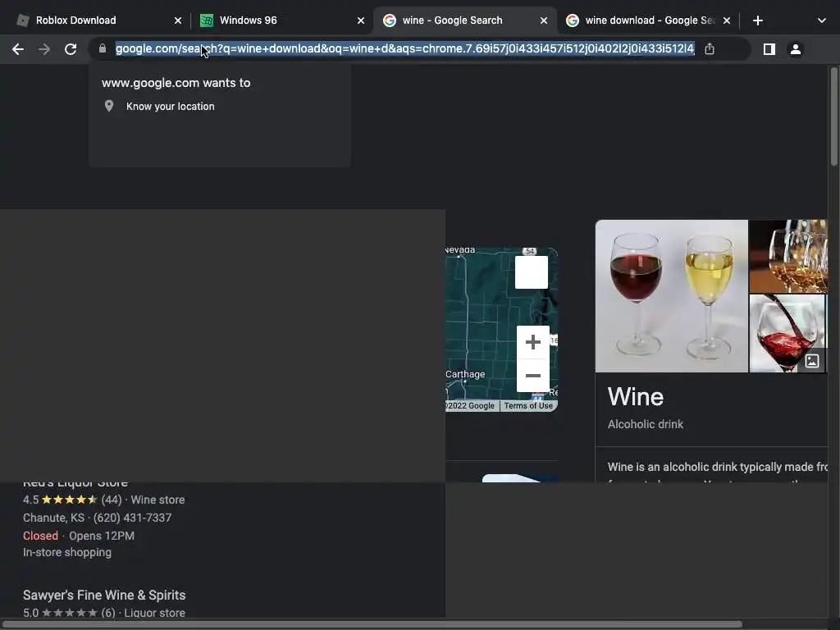Click the Alcoholic drink subtitle

pyautogui.click(x=645, y=424)
